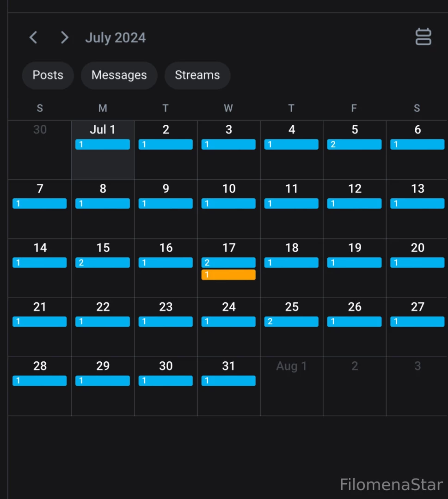Screen dimensions: 448x499
Task: Select the Aug 1 day cell
Action: coord(291,386)
